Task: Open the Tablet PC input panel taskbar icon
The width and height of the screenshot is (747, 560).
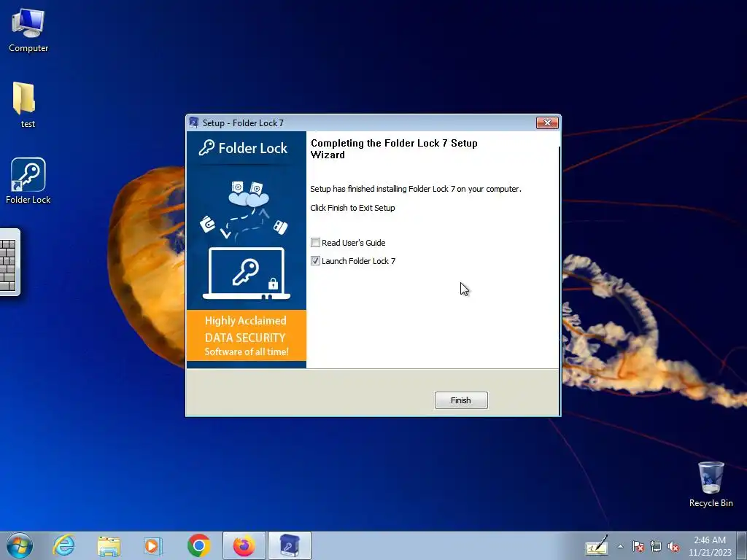Action: pos(597,545)
